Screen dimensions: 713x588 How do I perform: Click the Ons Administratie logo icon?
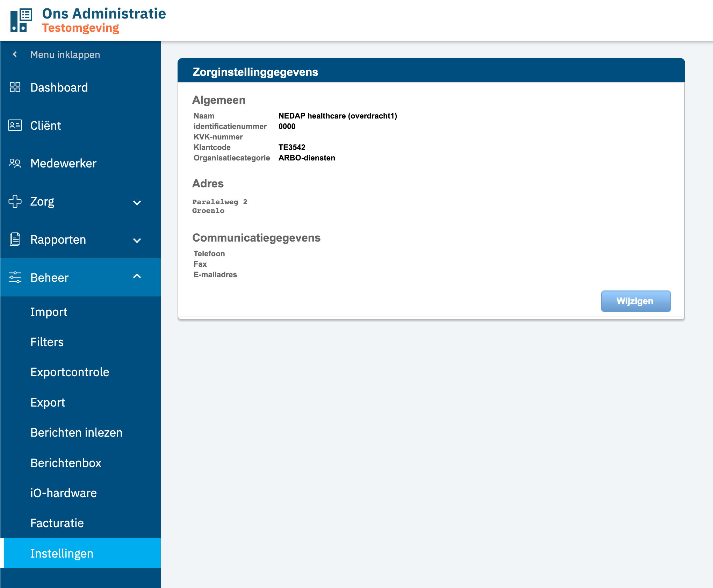click(x=21, y=20)
